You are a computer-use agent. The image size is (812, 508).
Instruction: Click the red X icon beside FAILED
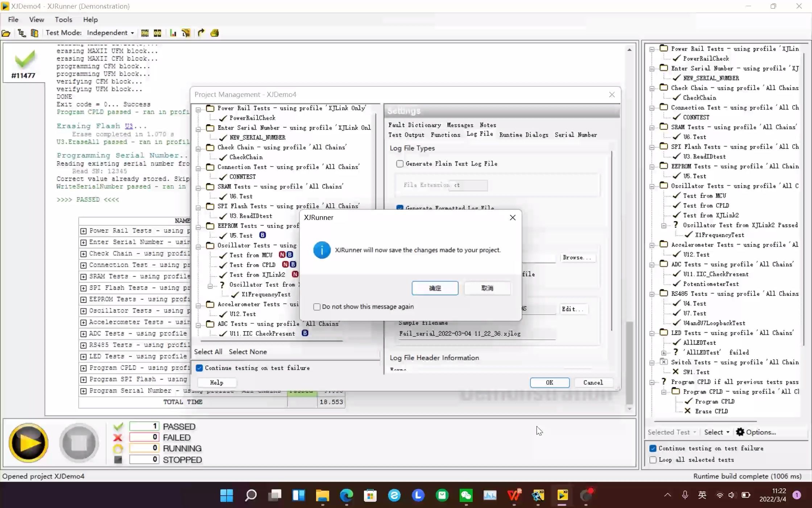[117, 438]
